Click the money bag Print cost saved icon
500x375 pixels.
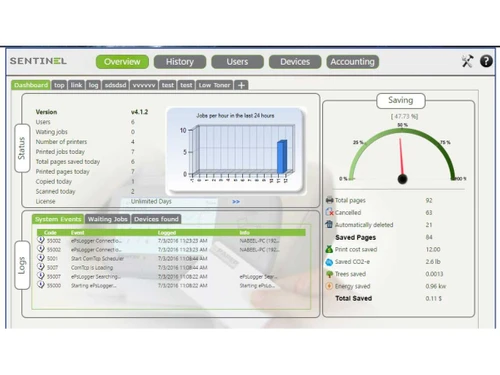click(329, 249)
